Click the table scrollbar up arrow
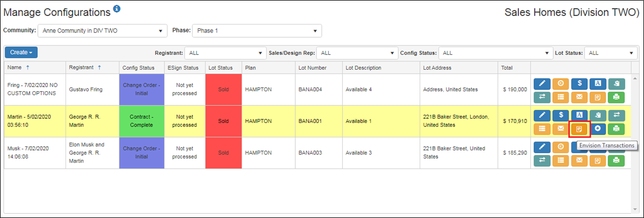The image size is (644, 218). click(635, 77)
